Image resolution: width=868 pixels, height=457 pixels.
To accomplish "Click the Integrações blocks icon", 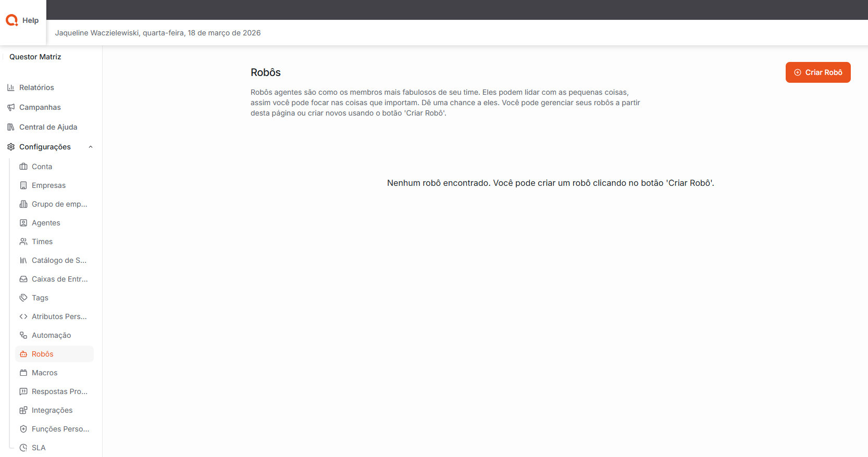I will coord(23,410).
